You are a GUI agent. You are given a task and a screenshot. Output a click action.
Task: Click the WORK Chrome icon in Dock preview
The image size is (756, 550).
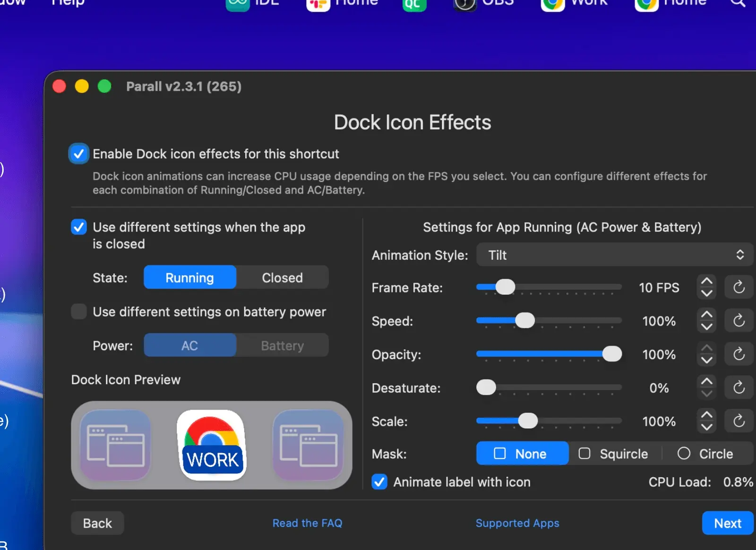[212, 445]
